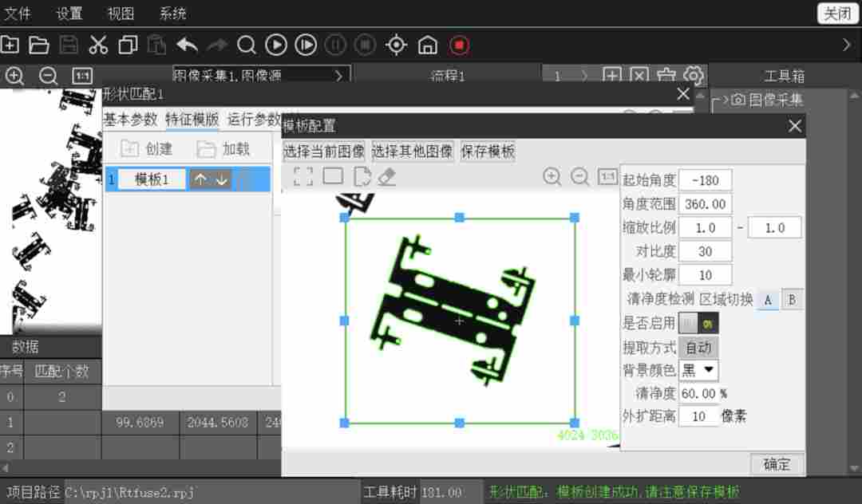Zoom in on the template image

tap(552, 177)
